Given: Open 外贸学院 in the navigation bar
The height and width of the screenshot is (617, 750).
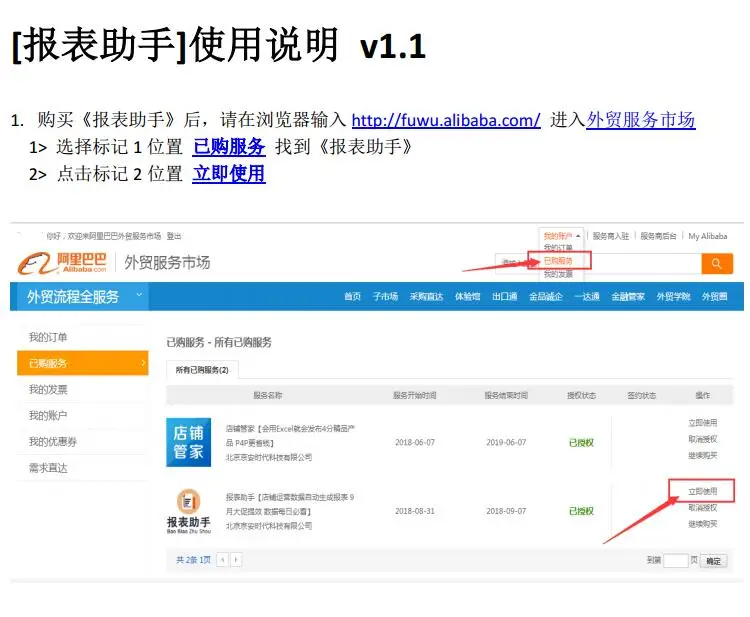Looking at the screenshot, I should [x=673, y=297].
